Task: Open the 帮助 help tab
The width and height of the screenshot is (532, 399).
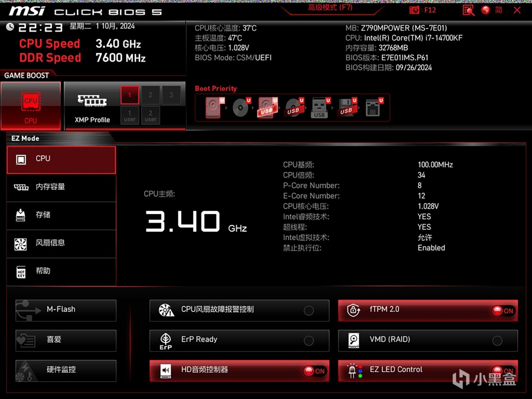Action: (x=61, y=271)
